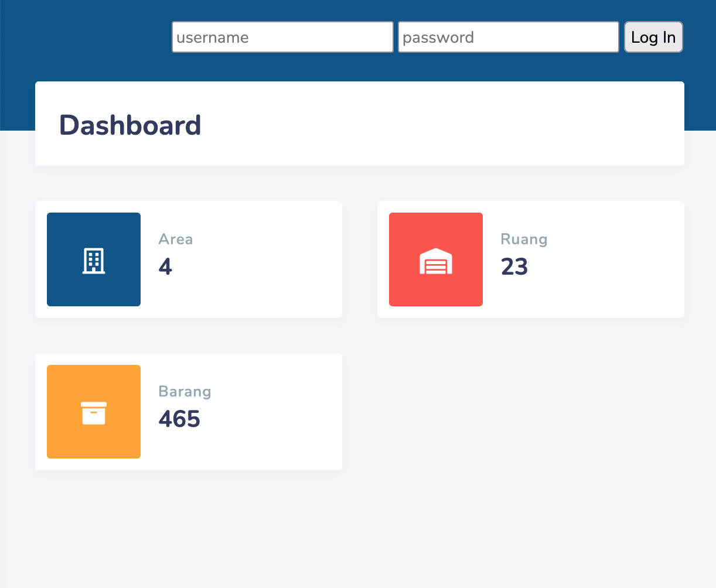
Task: Click the Area building icon
Action: coord(94,261)
